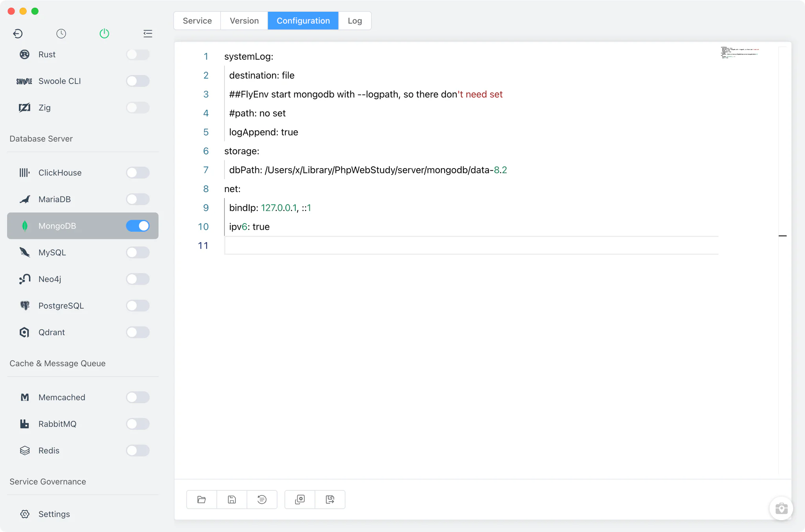Open the Log tab
Image resolution: width=805 pixels, height=532 pixels.
click(355, 20)
